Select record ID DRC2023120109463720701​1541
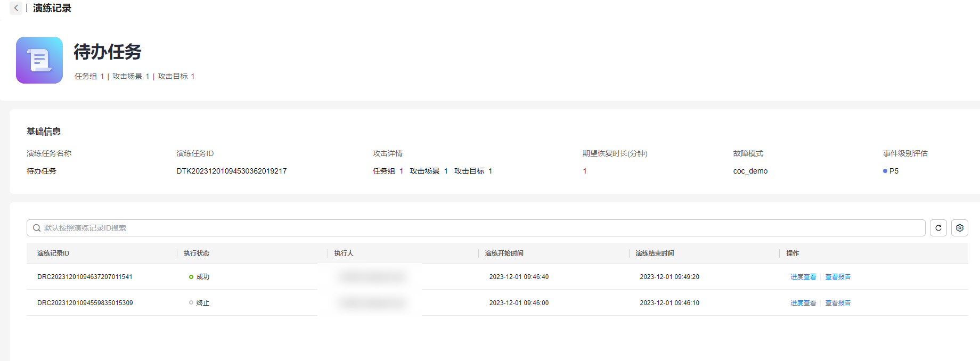Screen dimensions: 980x361 (x=85, y=277)
